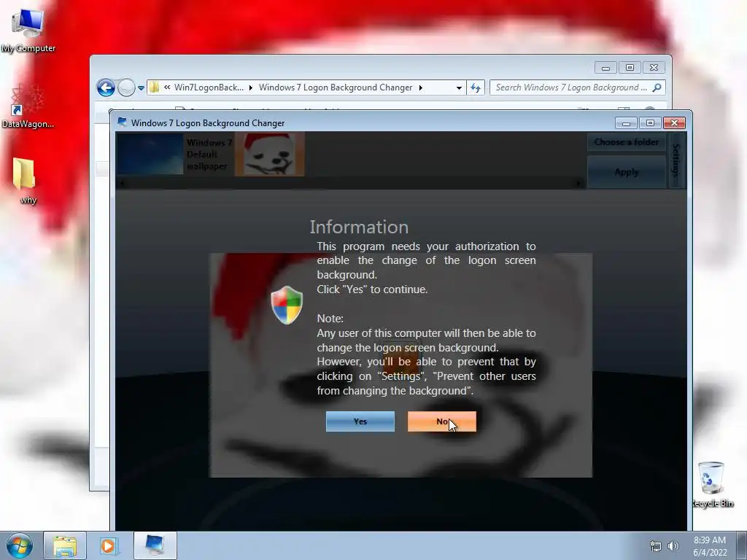Click the Logon Background Changer title icon
The image size is (747, 560).
click(x=123, y=122)
